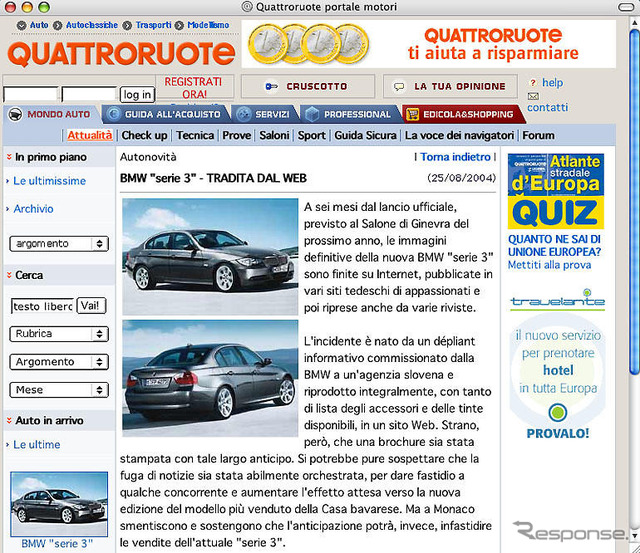Select Prove in the submenu
Viewport: 640px width, 553px height.
pos(237,135)
